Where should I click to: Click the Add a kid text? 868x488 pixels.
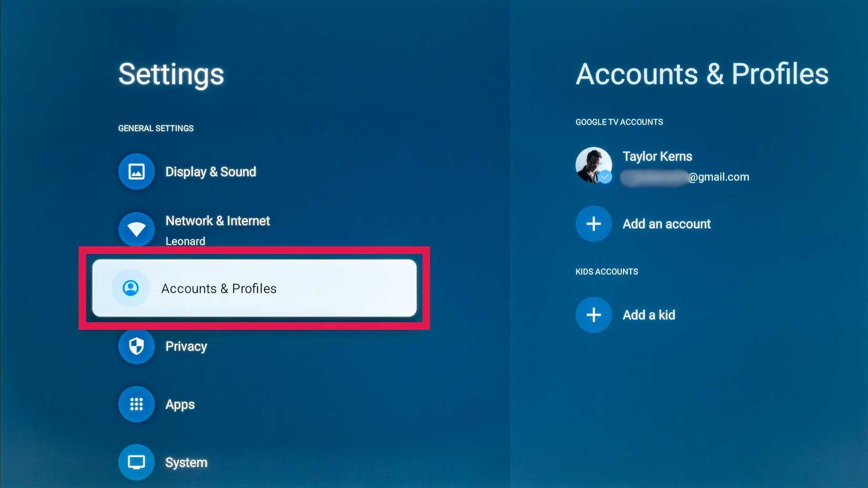click(649, 315)
